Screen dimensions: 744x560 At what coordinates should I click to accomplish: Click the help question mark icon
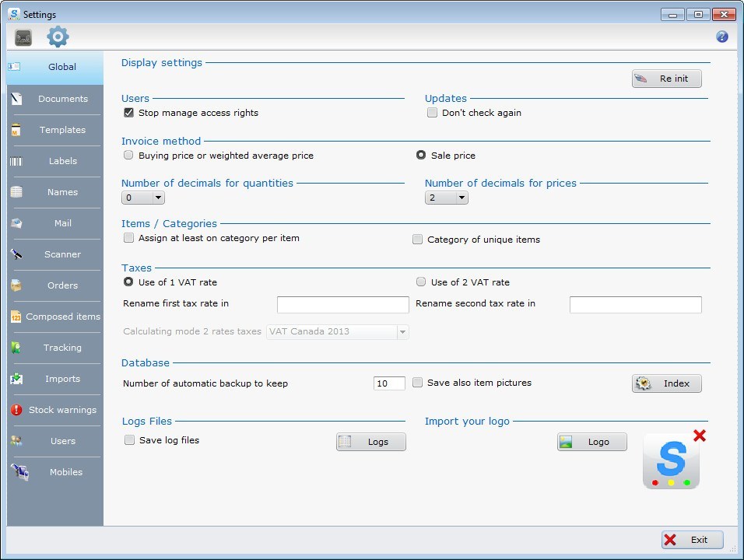(x=721, y=36)
